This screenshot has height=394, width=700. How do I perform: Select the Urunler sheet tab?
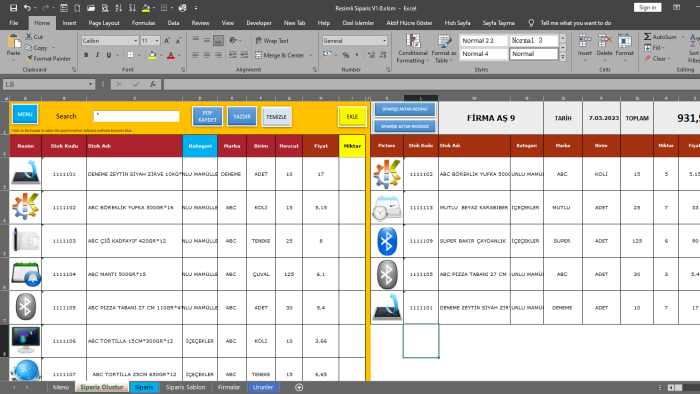point(263,387)
